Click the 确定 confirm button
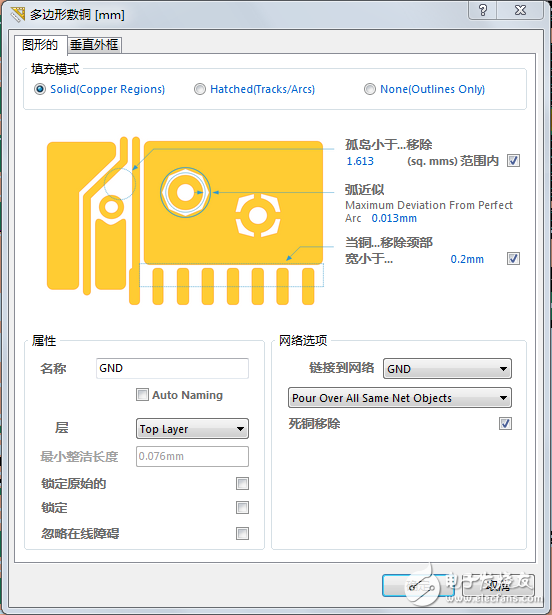 [x=419, y=586]
